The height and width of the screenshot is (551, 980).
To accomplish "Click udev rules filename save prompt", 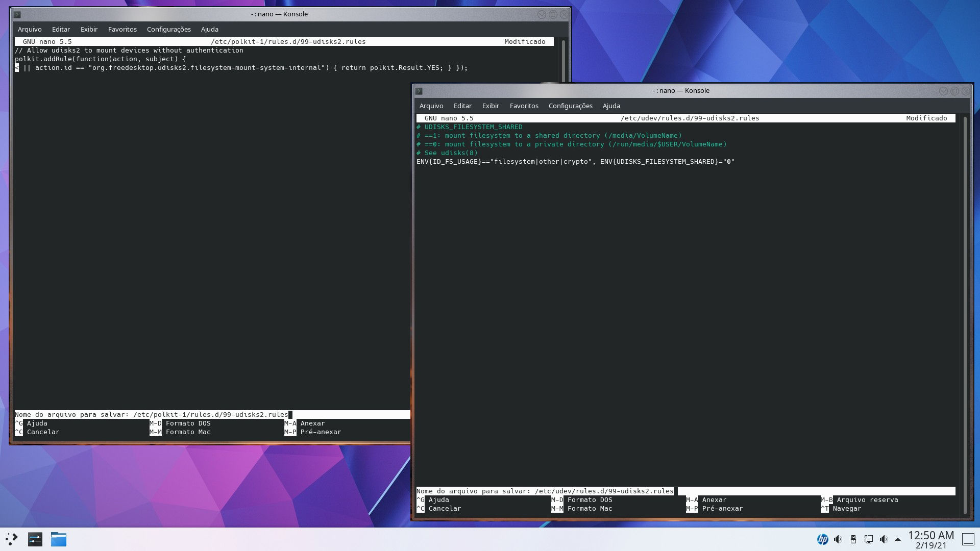I will (604, 491).
